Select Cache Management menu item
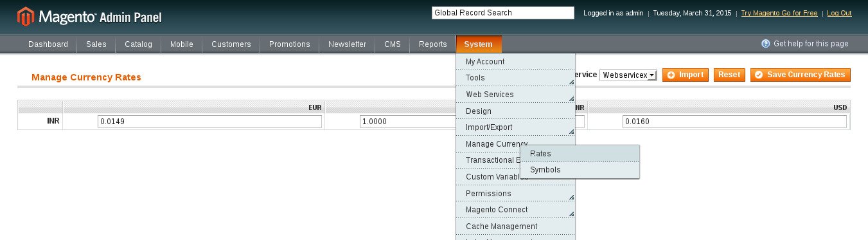Screen dimensions: 868x240 tap(515, 226)
